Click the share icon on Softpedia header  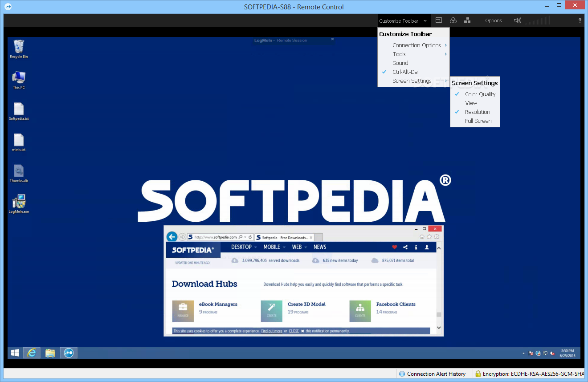click(x=405, y=247)
